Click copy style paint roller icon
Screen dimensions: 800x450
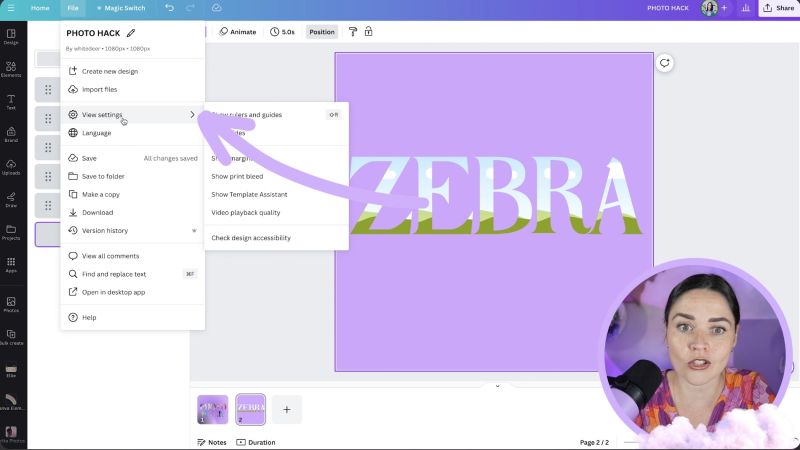(353, 32)
